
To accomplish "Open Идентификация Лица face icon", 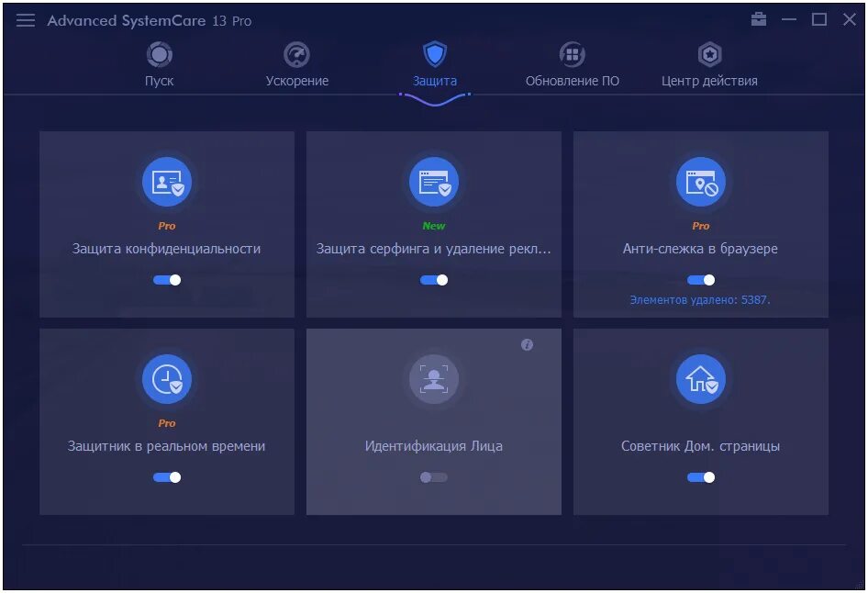I will pyautogui.click(x=433, y=379).
